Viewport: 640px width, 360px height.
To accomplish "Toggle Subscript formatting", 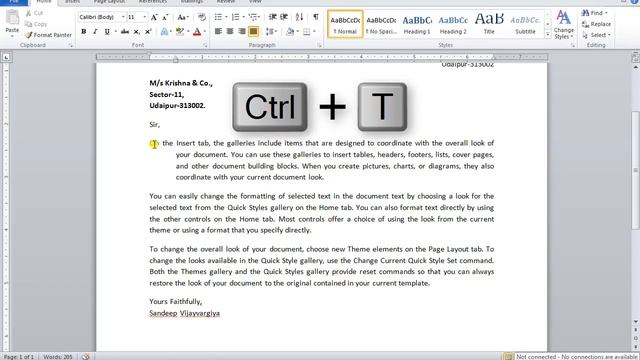I will (137, 31).
